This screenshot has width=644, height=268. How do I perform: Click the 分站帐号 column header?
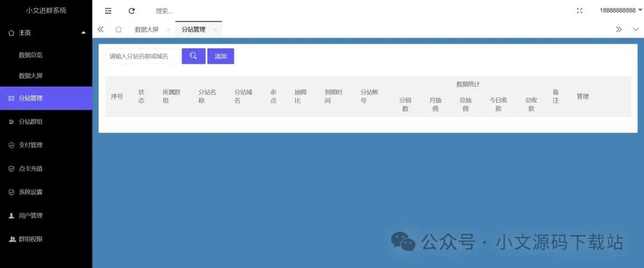[369, 97]
